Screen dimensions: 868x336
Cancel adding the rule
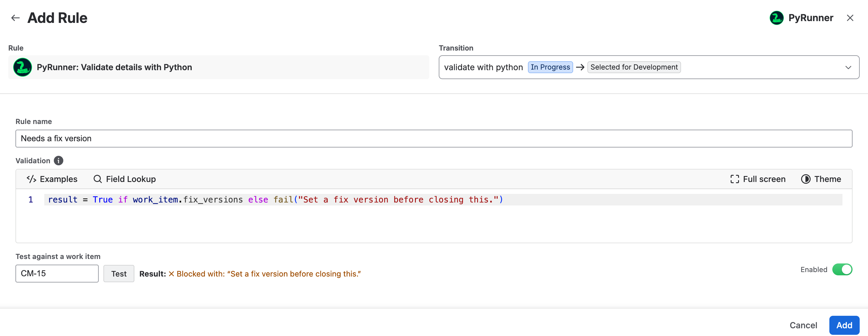[803, 325]
